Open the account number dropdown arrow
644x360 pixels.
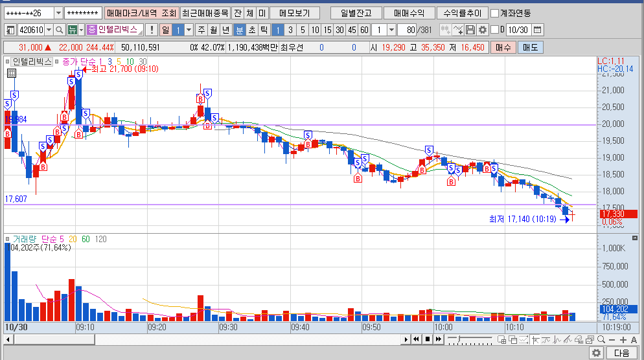[58, 13]
